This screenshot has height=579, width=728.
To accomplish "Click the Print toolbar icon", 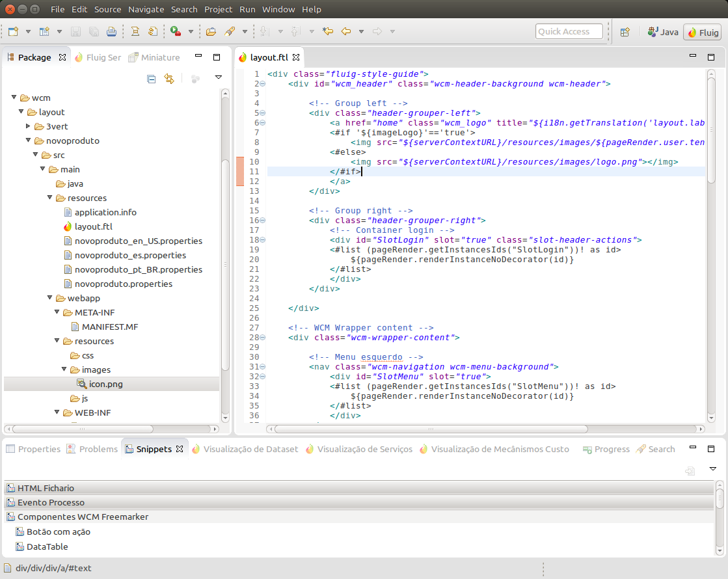I will point(111,31).
